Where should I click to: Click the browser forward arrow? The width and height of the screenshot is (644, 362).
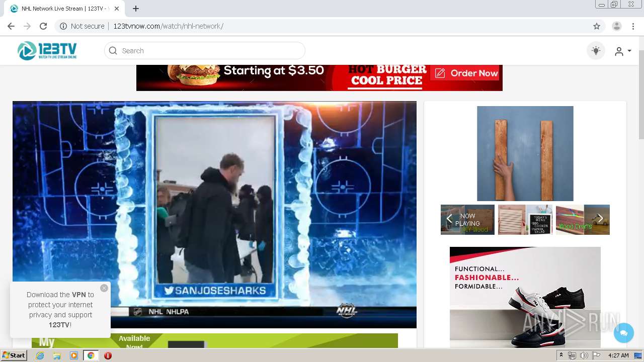tap(27, 26)
